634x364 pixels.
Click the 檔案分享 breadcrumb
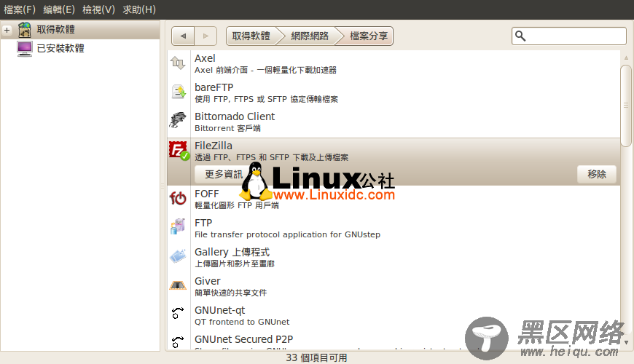[x=368, y=36]
